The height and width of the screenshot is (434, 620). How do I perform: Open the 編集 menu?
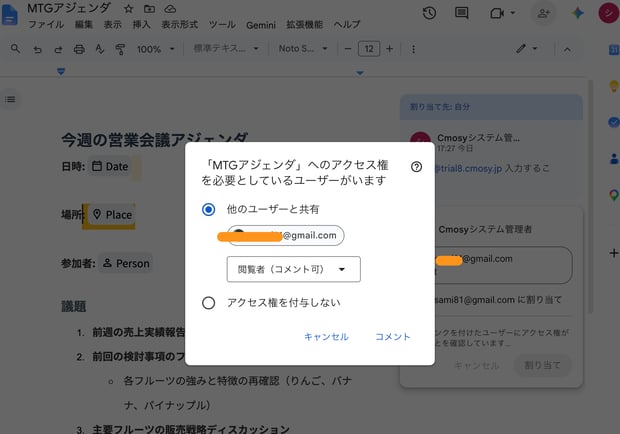tap(84, 25)
